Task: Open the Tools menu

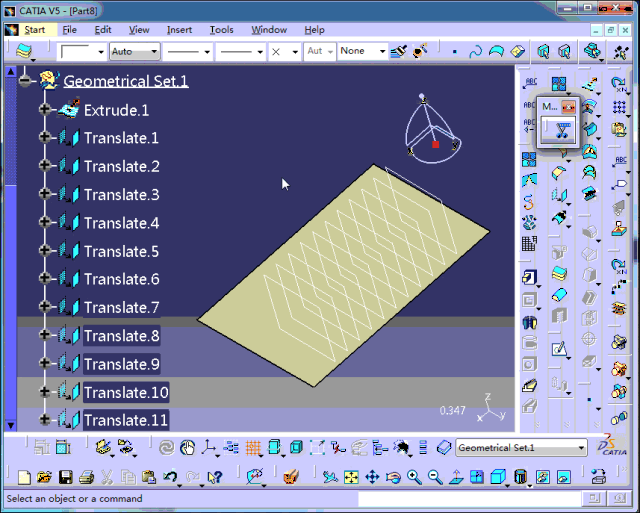Action: coord(221,30)
